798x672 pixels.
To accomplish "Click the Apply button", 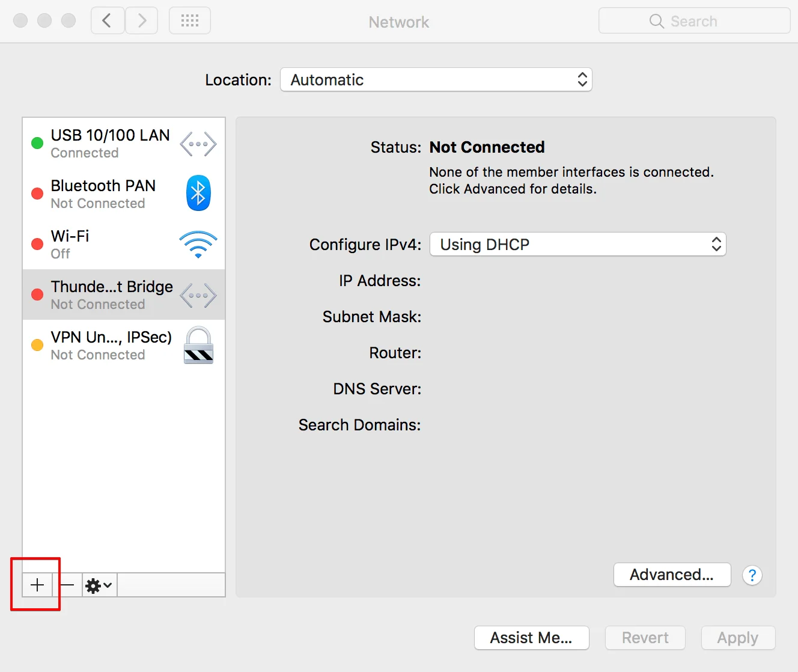I will pyautogui.click(x=737, y=638).
